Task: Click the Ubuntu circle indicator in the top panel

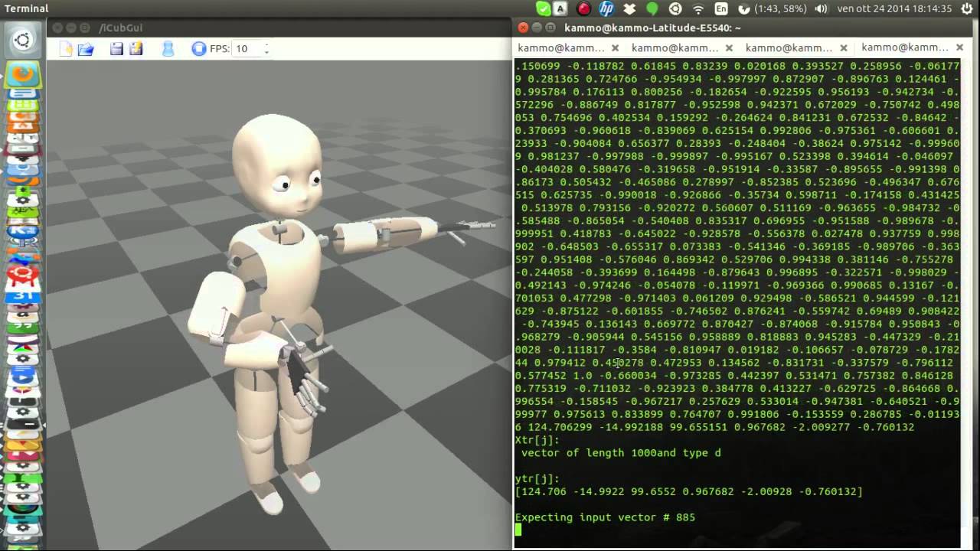Action: pos(675,8)
